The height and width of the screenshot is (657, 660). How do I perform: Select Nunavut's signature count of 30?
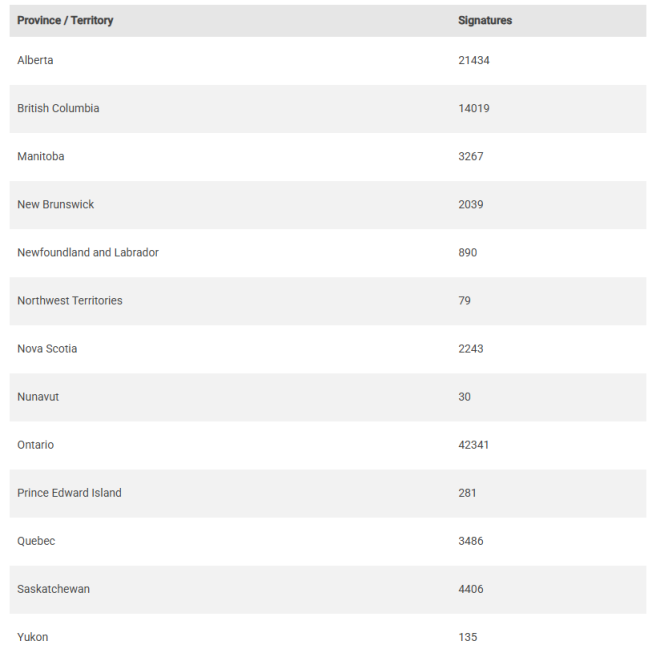click(465, 396)
